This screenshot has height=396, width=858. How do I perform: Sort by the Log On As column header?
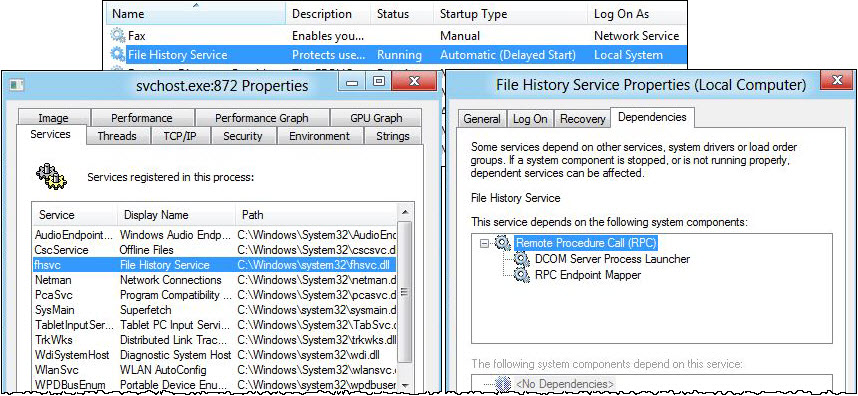click(x=638, y=14)
